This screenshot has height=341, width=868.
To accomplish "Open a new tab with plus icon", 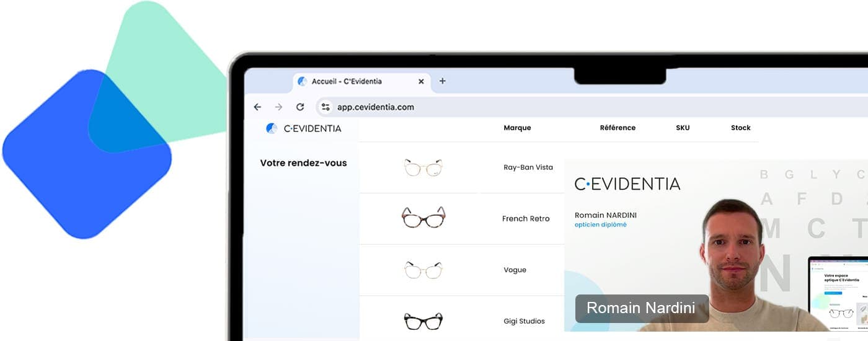I will point(442,81).
